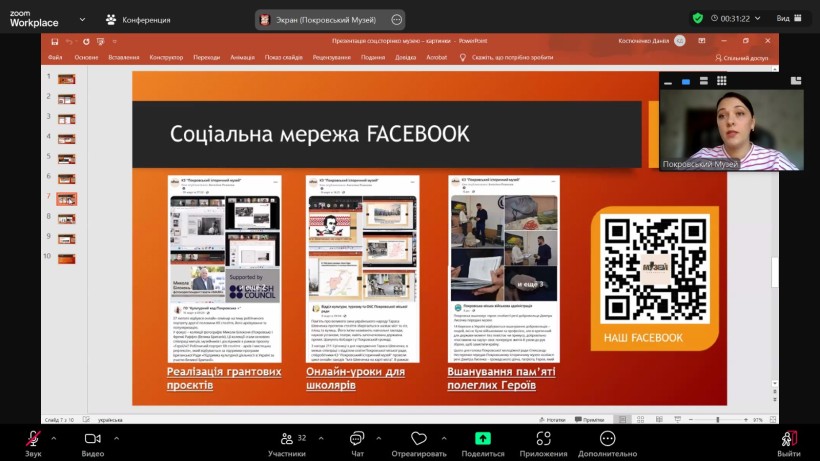Viewport: 820px width, 461px height.
Task: Open Дополнительно more options
Action: (x=607, y=444)
